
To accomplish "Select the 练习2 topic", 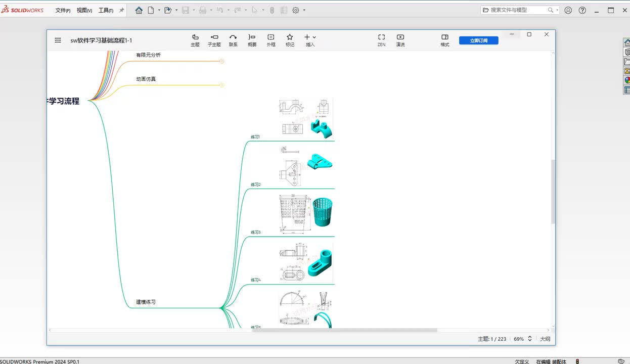I will 255,185.
